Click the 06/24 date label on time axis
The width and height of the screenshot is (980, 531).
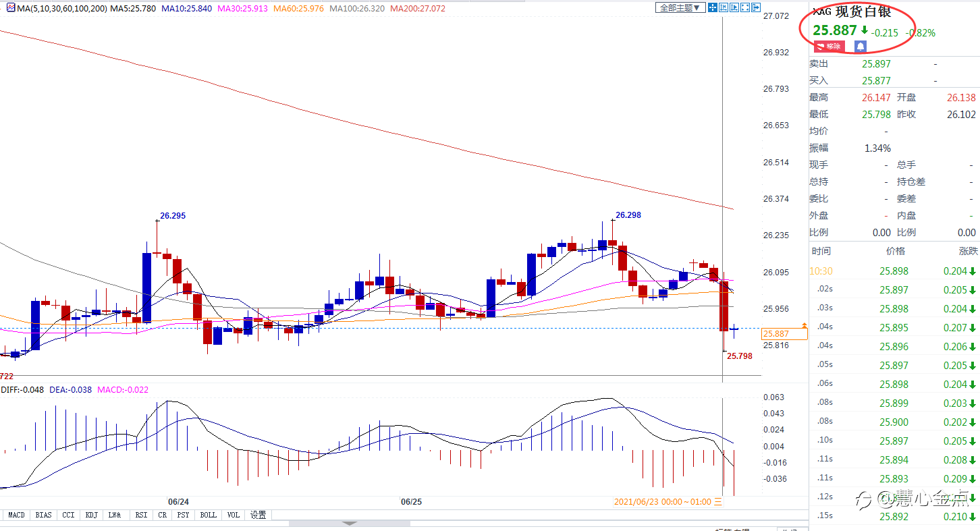tap(178, 502)
